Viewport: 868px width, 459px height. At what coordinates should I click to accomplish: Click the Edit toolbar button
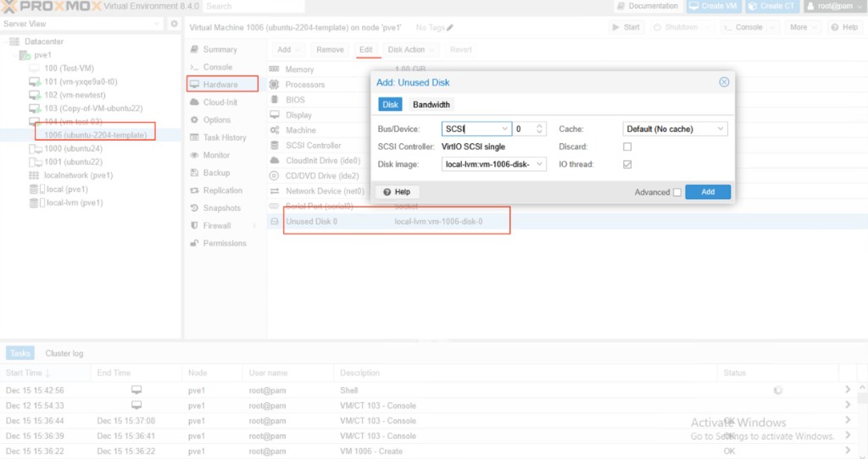366,50
